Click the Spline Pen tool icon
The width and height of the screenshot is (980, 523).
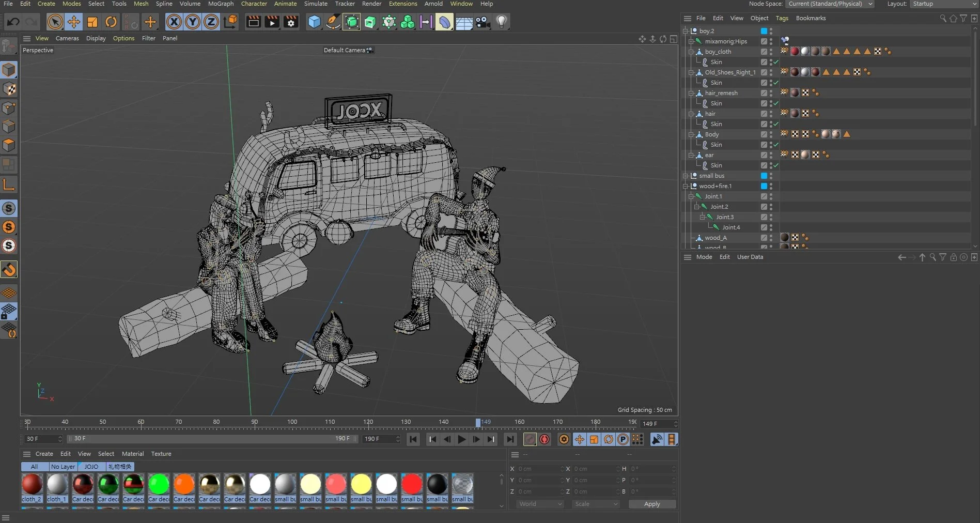pyautogui.click(x=333, y=22)
